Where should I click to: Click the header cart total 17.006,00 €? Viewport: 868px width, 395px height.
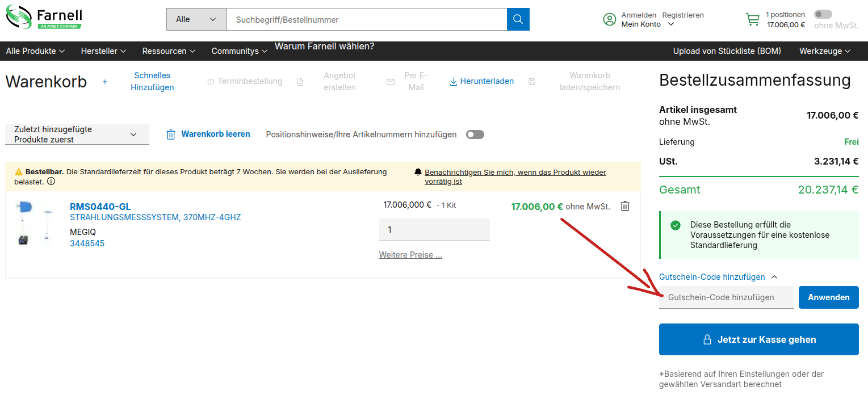point(786,25)
